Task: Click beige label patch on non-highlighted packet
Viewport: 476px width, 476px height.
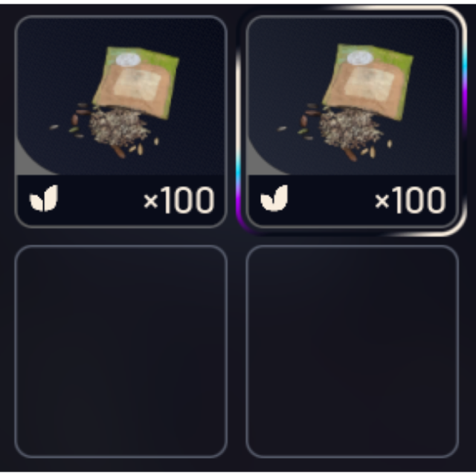Action: pyautogui.click(x=137, y=83)
